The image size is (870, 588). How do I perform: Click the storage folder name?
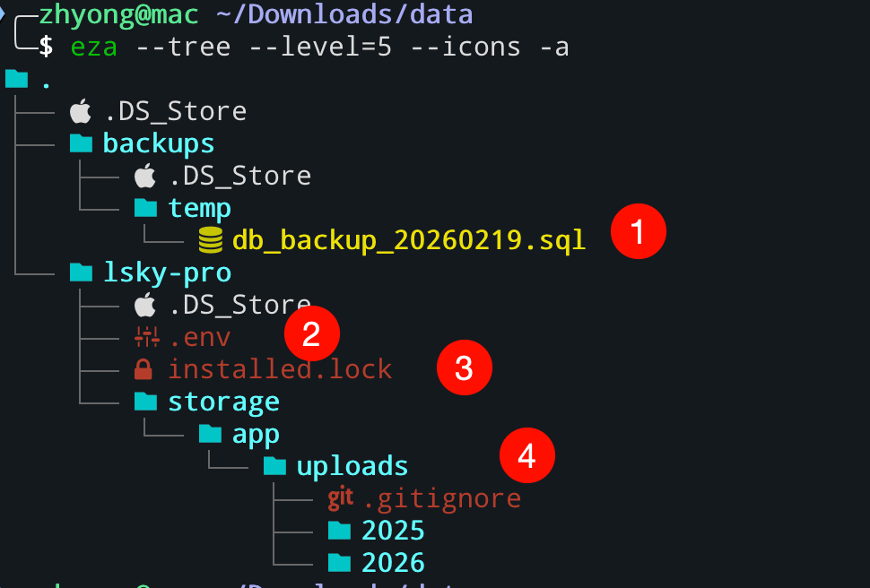pyautogui.click(x=223, y=402)
